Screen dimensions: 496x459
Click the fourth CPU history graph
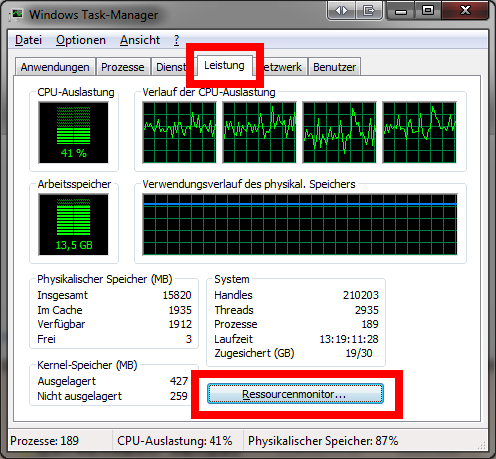[419, 133]
